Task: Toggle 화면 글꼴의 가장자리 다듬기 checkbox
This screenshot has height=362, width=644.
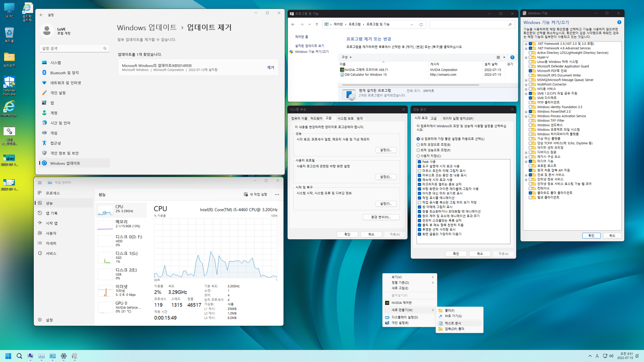Action: click(419, 234)
